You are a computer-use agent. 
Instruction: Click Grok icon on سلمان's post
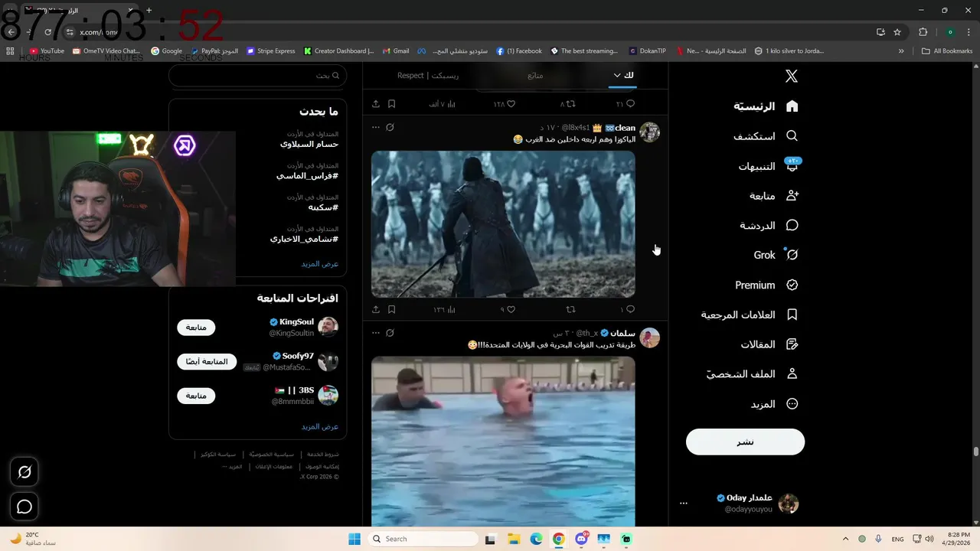point(390,333)
